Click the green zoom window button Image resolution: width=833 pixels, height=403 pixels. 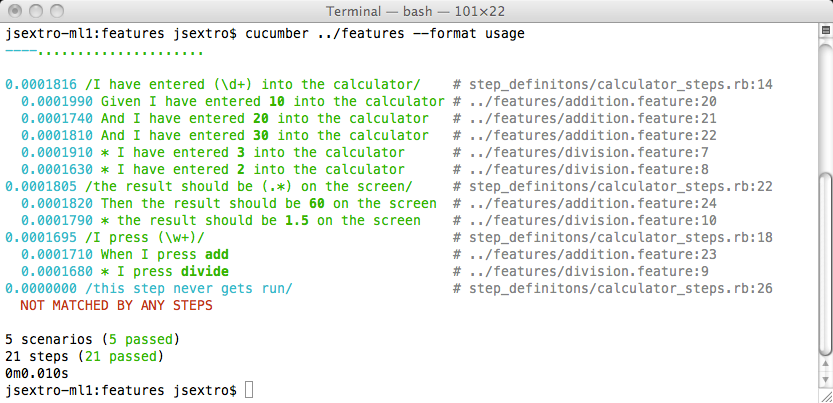pyautogui.click(x=57, y=10)
